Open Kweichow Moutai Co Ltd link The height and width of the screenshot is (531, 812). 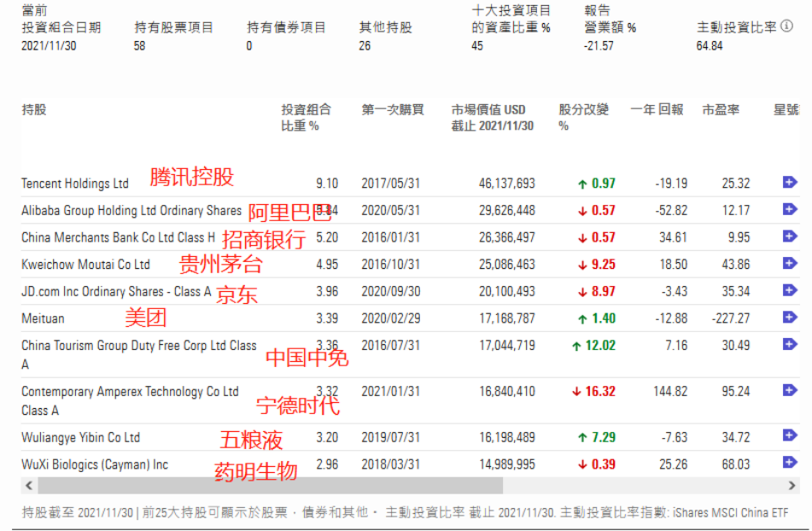(85, 265)
